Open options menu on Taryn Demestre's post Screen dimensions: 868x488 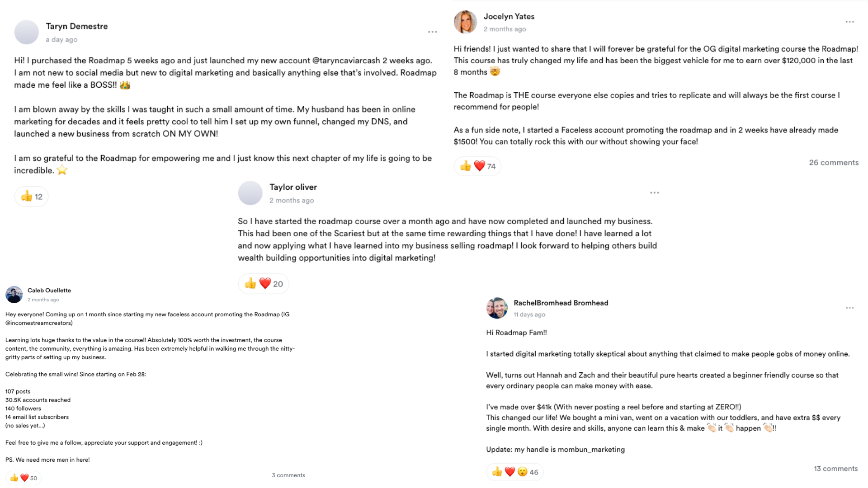432,32
